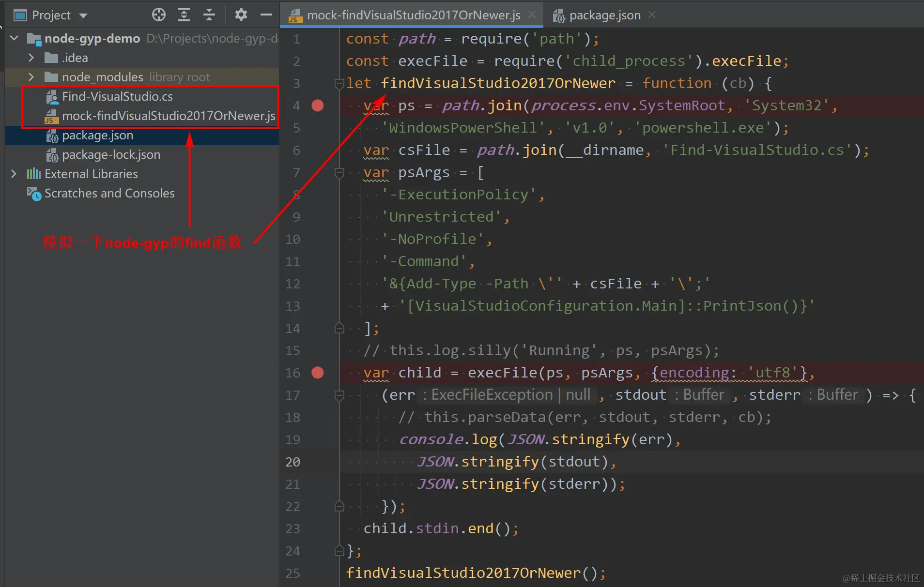
Task: Click the External Libraries bars icon
Action: (x=34, y=174)
